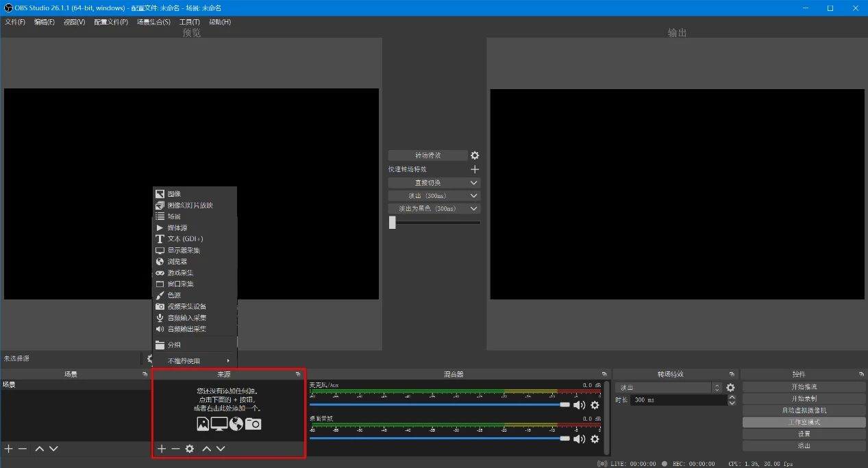Adjust the 麦克风/Aux volume slider
The image size is (868, 468).
coord(440,405)
